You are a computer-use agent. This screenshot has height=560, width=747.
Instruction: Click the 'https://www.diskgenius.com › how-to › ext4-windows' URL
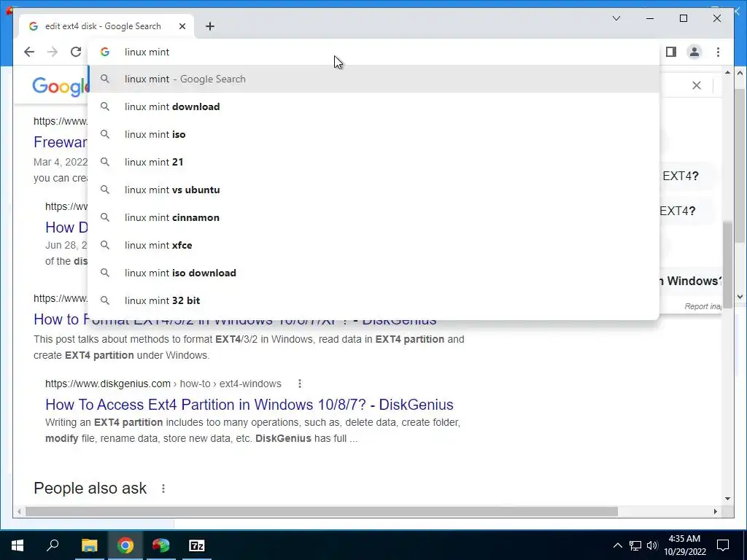point(163,384)
